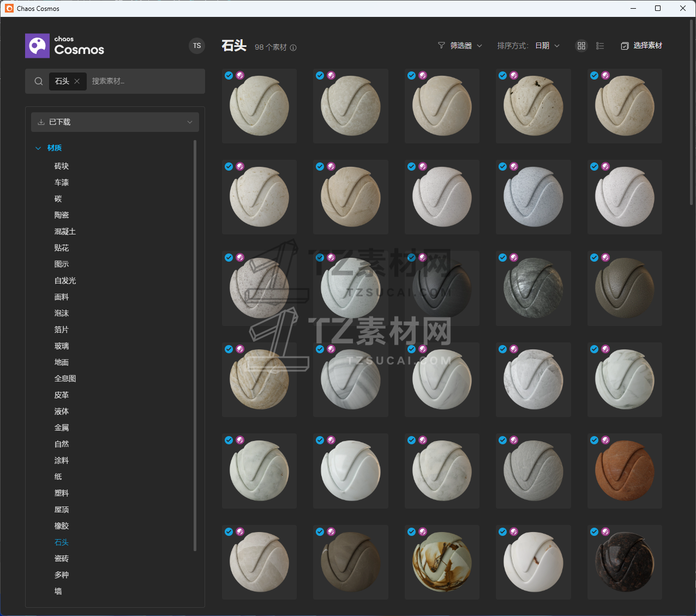Click the highlighted 石头 category
This screenshot has width=696, height=616.
(62, 542)
